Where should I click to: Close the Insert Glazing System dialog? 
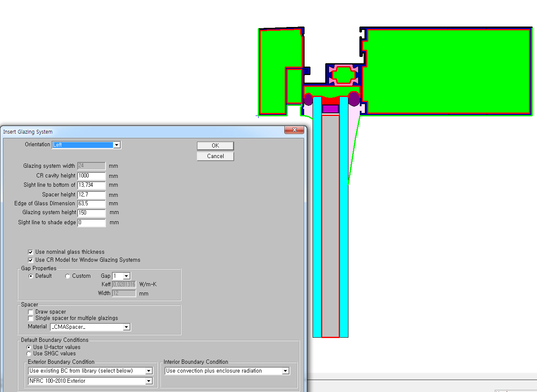pos(294,130)
